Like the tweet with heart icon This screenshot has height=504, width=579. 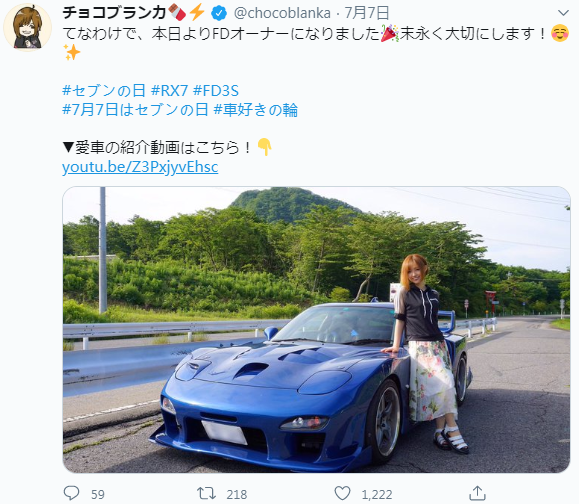pos(342,493)
